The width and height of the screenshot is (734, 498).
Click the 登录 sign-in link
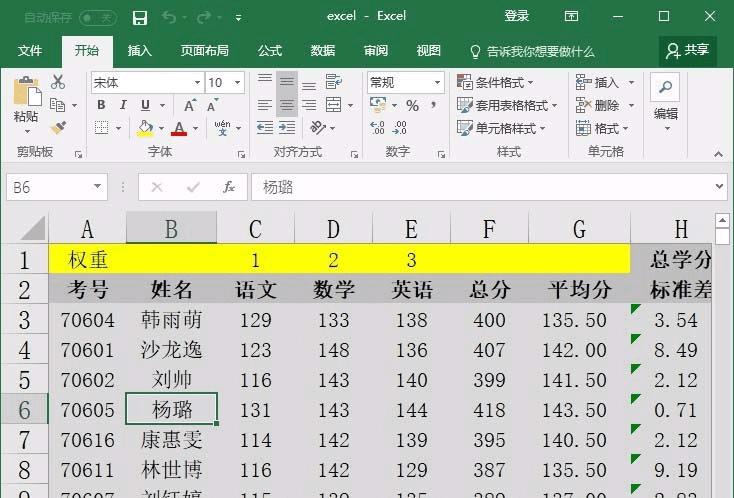[x=517, y=16]
